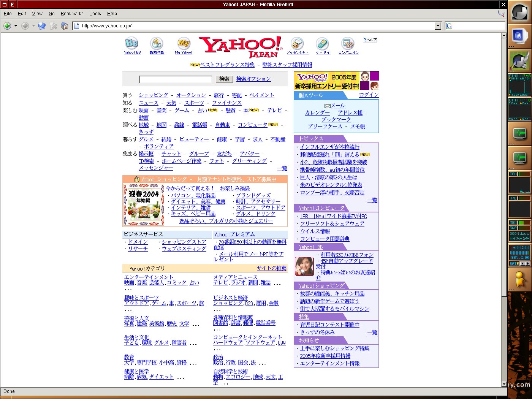Image resolution: width=532 pixels, height=399 pixels.
Task: Click the ケータイ mobile phone icon
Action: click(323, 43)
